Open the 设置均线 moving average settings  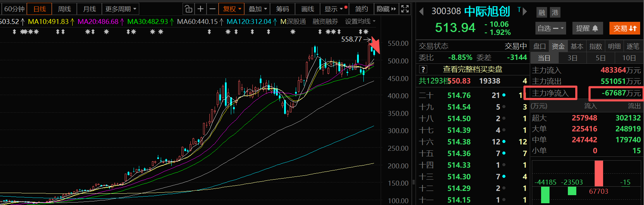coord(360,21)
